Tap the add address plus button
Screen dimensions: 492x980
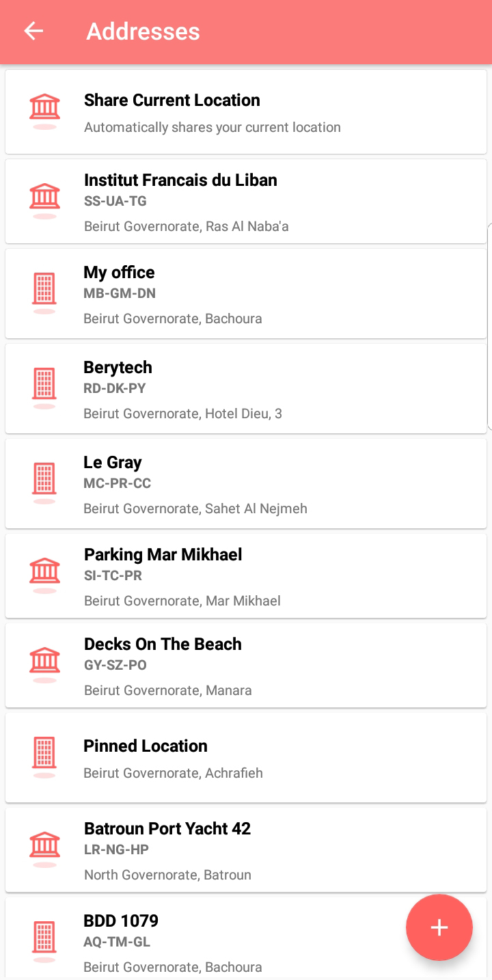pos(439,927)
